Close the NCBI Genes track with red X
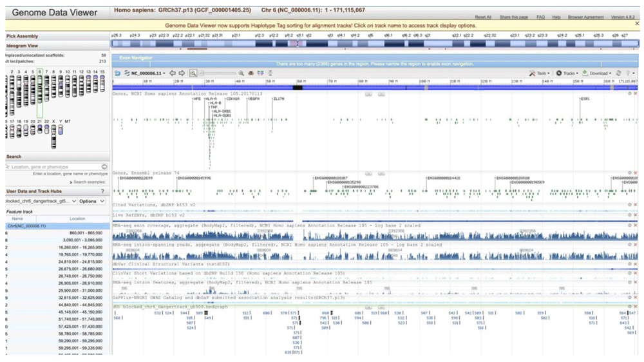 tap(636, 93)
